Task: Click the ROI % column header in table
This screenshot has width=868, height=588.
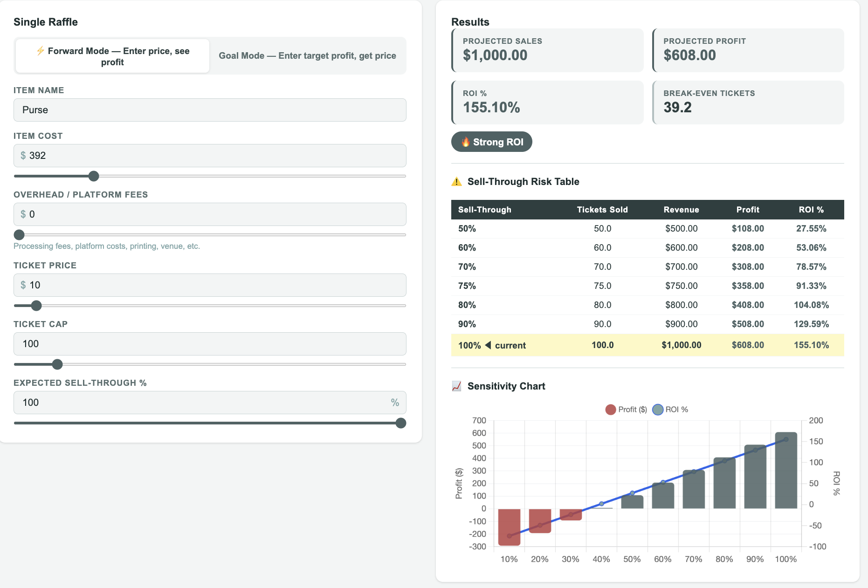Action: pyautogui.click(x=811, y=210)
